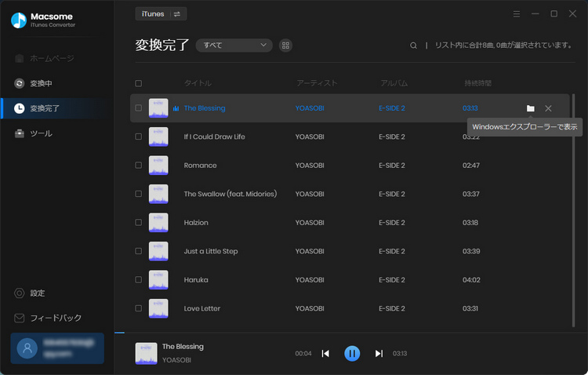Click the iTunes source switch arrows icon
Viewport: 588px width, 375px height.
tap(177, 14)
